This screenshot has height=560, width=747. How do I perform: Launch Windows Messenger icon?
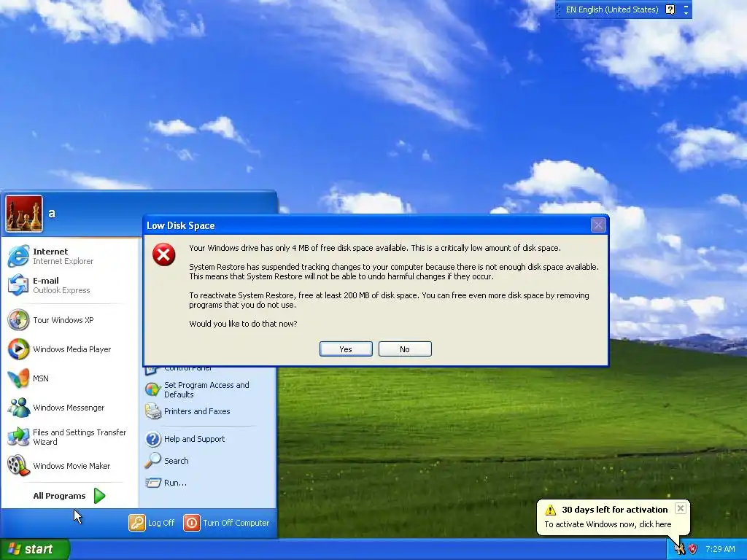tap(18, 408)
